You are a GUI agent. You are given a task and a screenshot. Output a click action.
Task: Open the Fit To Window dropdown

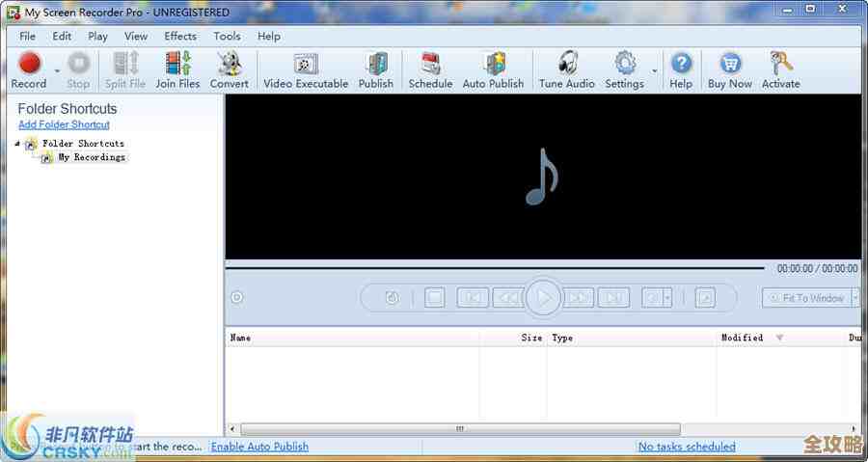[854, 298]
